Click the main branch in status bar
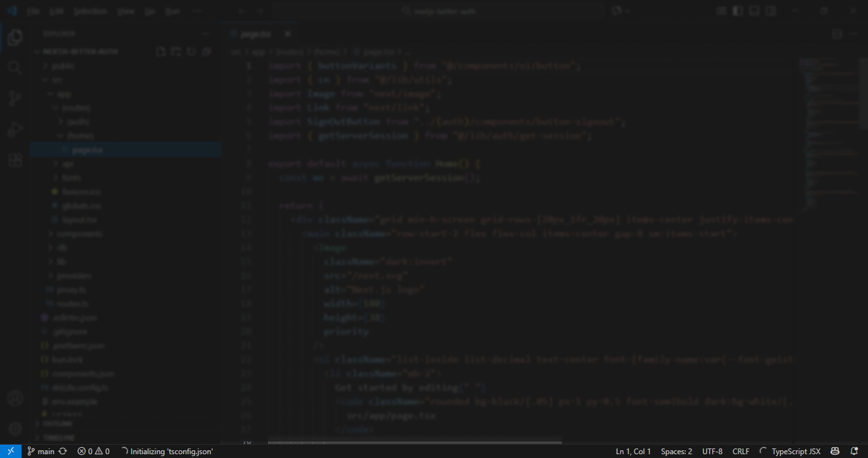 pos(41,451)
